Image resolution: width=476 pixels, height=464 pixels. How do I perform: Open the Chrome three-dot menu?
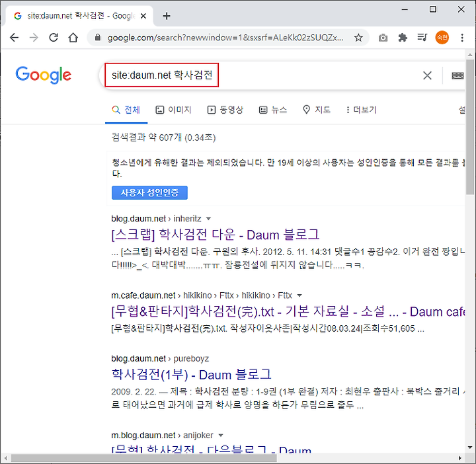[x=462, y=38]
